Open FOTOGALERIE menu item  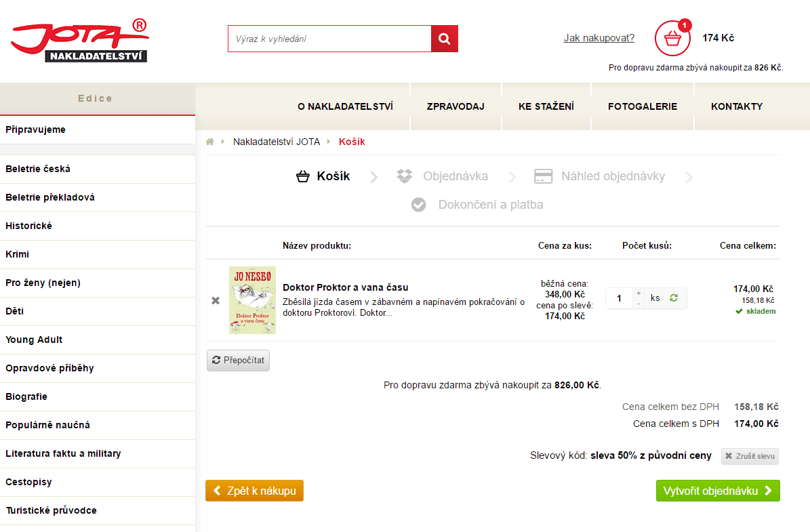(x=643, y=106)
